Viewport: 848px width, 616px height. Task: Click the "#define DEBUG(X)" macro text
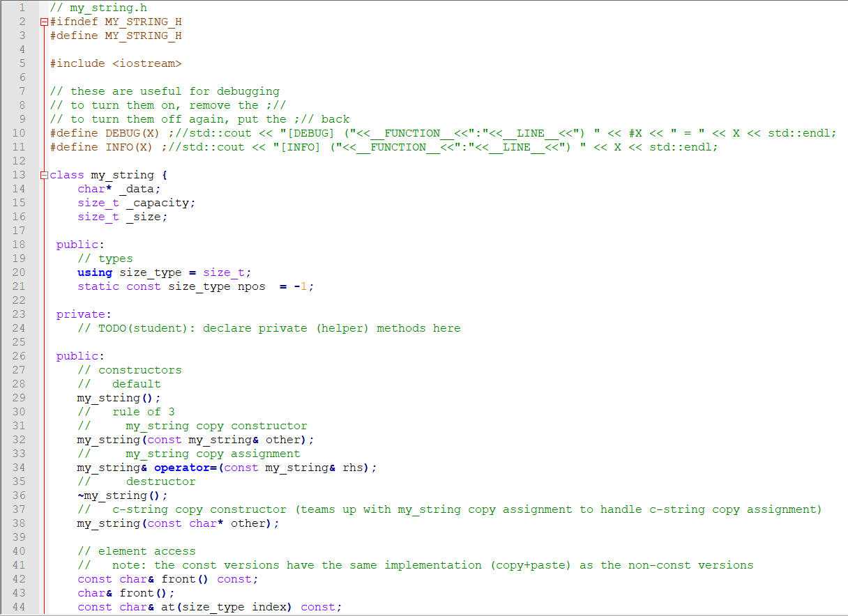[x=105, y=133]
